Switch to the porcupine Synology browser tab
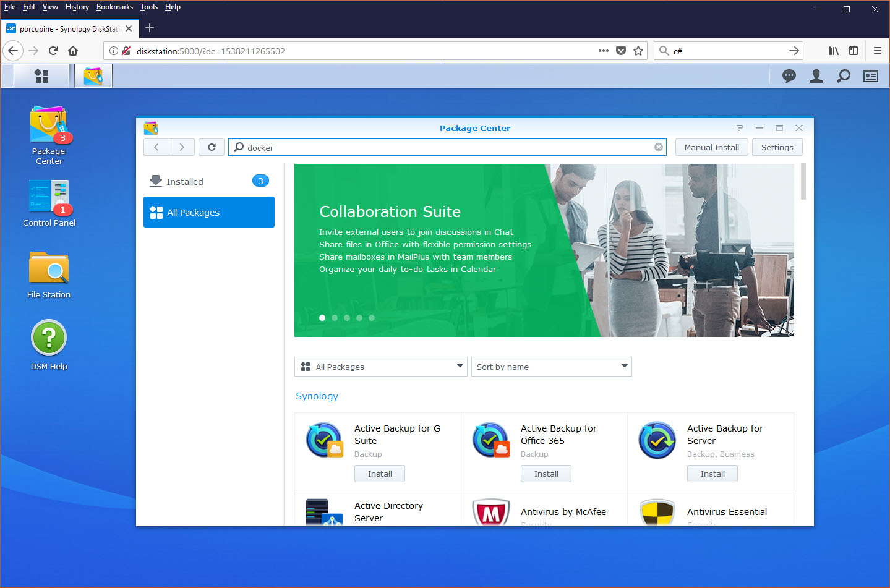Viewport: 890px width, 588px height. (69, 28)
